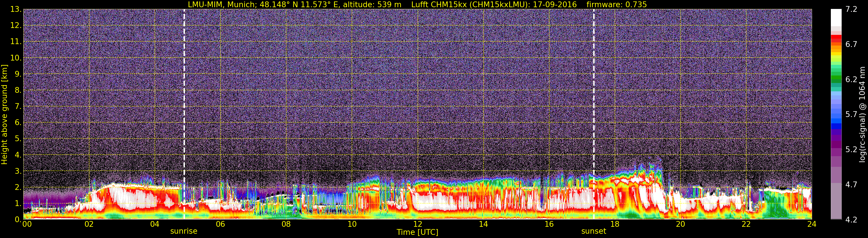Click colorbar tick label 7.2
868x238 pixels.
click(x=851, y=10)
